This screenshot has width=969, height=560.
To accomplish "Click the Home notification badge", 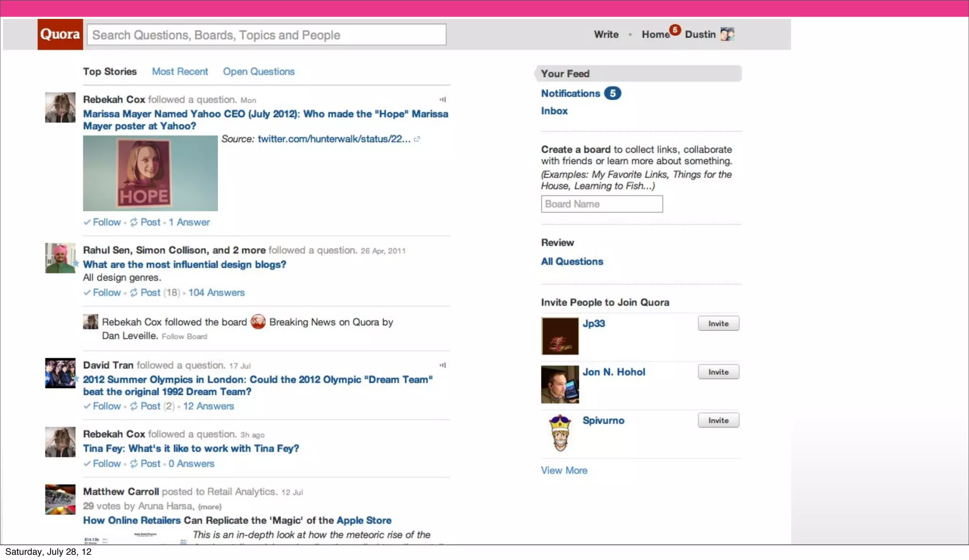I will [675, 30].
